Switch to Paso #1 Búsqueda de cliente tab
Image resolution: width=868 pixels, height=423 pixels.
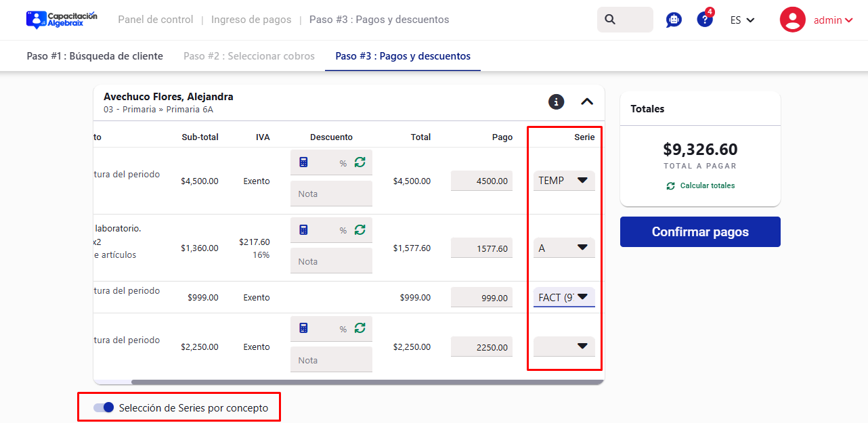point(95,56)
